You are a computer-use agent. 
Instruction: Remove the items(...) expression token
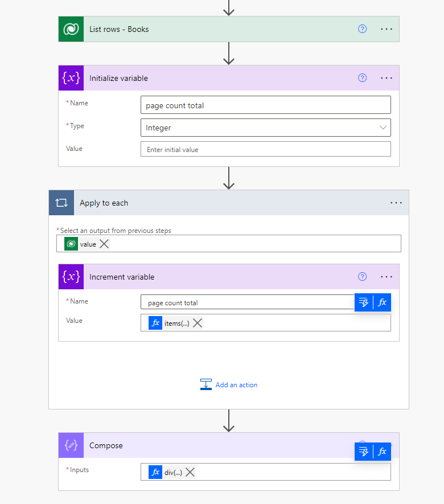coord(198,323)
